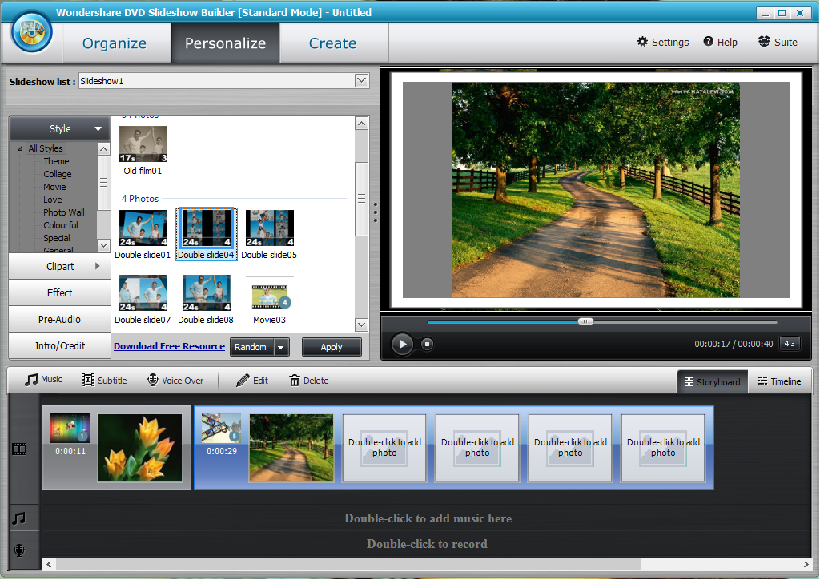Click the voice record track microphone icon
819x579 pixels.
(x=19, y=550)
